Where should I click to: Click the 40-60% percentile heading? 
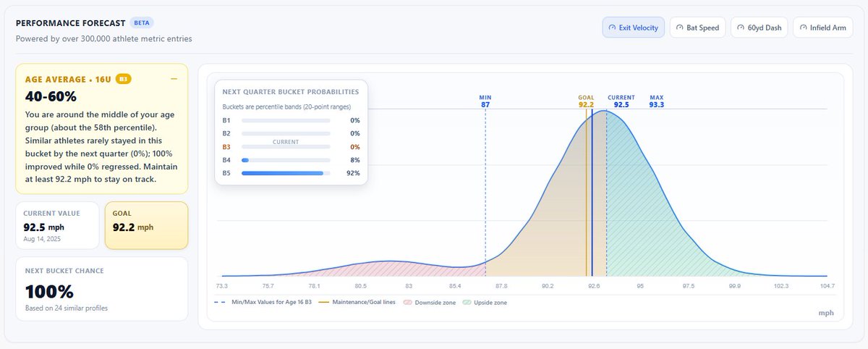[51, 97]
